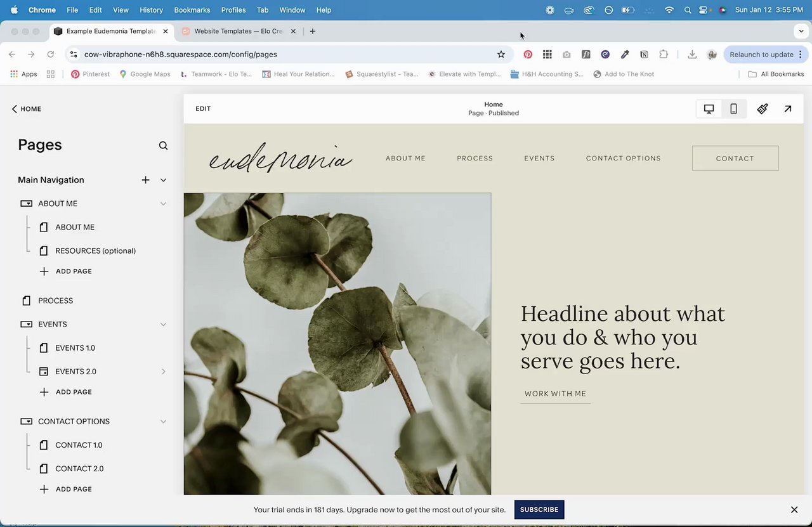812x527 pixels.
Task: Open Notion extension icon
Action: coord(644,55)
